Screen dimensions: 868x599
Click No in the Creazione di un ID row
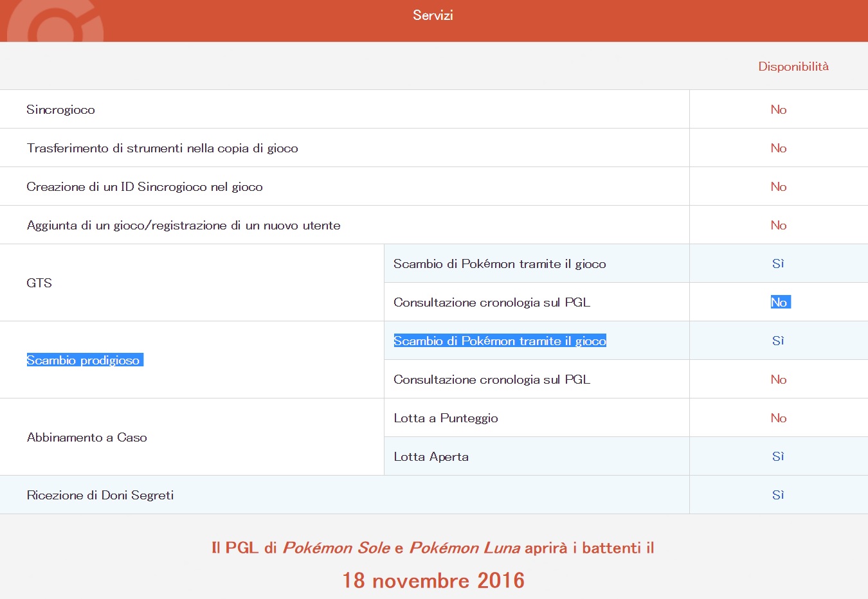(779, 186)
